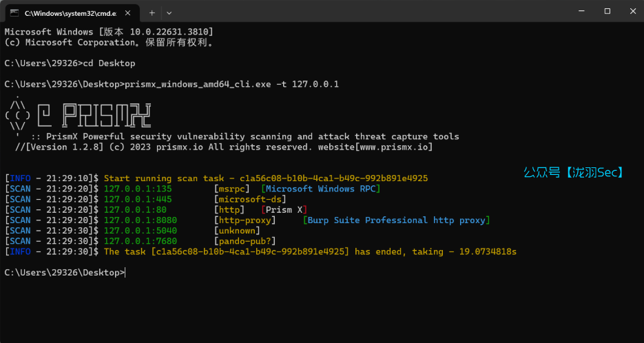Click the www.prismx.io website text
The width and height of the screenshot is (644, 343).
click(x=395, y=147)
